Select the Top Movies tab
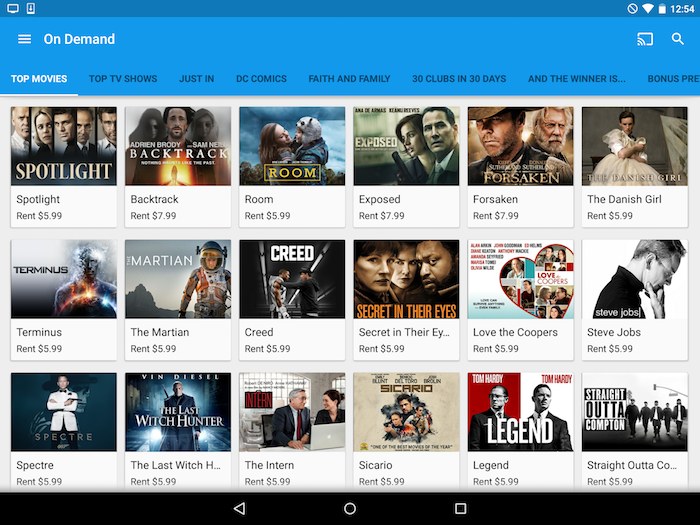The height and width of the screenshot is (525, 700). 39,79
